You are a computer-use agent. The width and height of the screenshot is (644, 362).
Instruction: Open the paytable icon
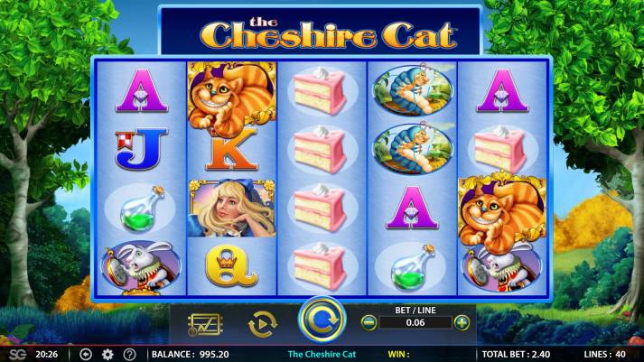(205, 325)
